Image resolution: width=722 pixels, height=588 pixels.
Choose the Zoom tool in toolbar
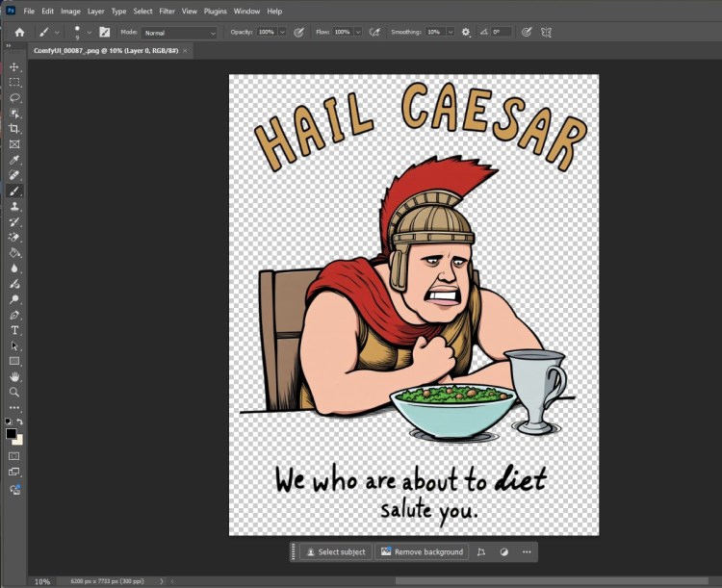pos(14,392)
